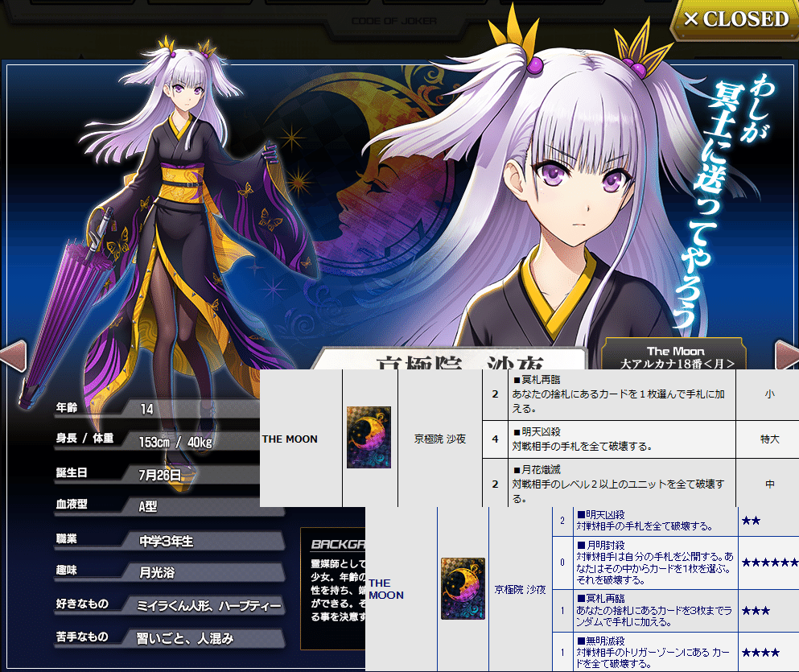Click the '趣味' label

click(67, 570)
